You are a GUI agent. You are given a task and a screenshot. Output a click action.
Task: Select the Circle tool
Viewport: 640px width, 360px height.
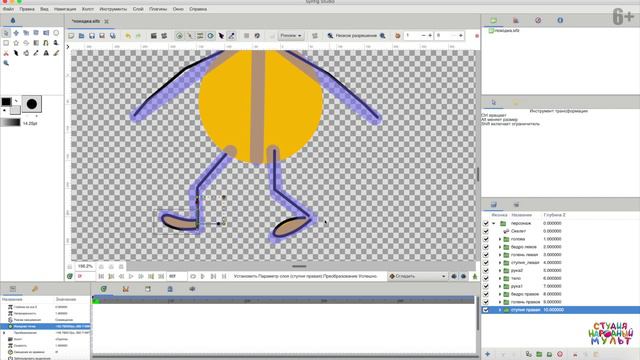click(56, 33)
